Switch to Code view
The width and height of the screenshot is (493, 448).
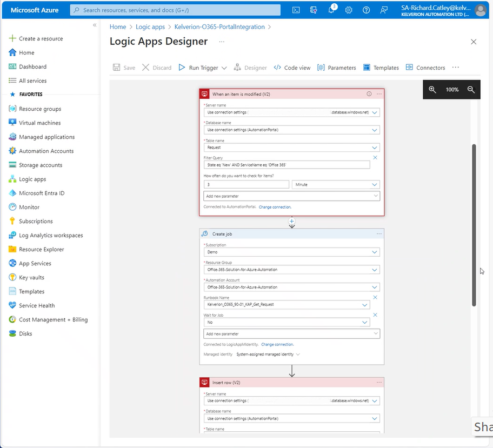point(292,68)
